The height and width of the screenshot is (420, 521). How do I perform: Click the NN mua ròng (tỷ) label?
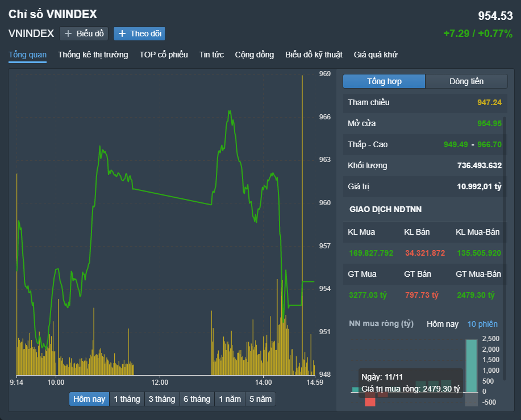click(x=381, y=324)
